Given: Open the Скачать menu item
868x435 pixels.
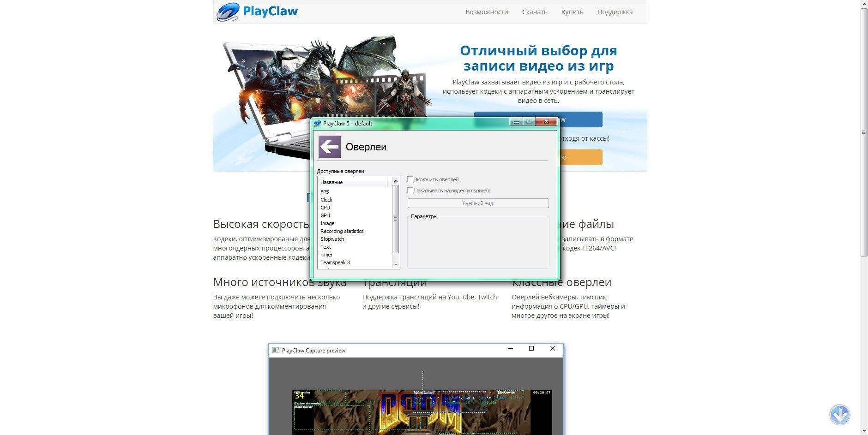Looking at the screenshot, I should click(x=535, y=12).
